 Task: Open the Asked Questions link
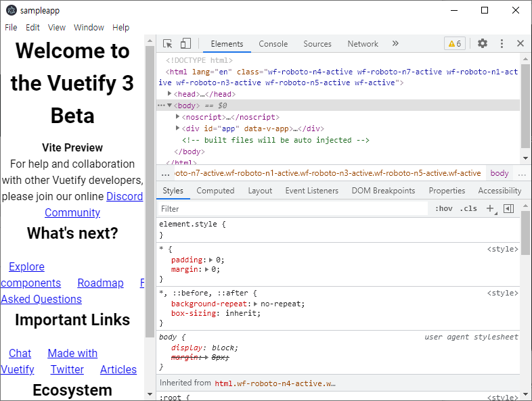click(41, 300)
